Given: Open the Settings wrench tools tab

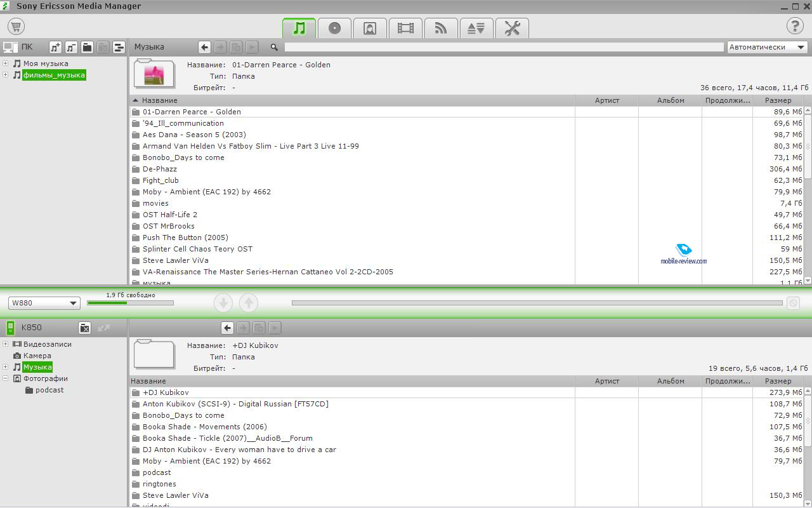Looking at the screenshot, I should pyautogui.click(x=512, y=28).
